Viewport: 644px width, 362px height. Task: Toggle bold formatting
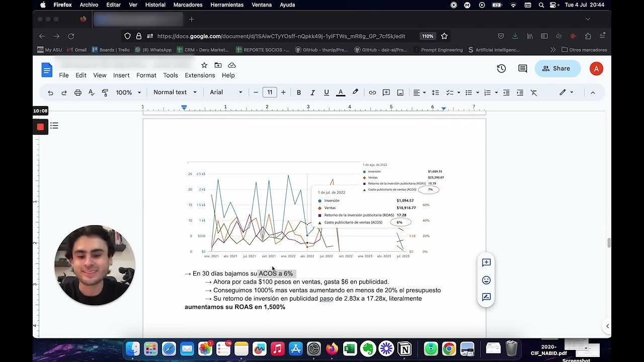298,93
